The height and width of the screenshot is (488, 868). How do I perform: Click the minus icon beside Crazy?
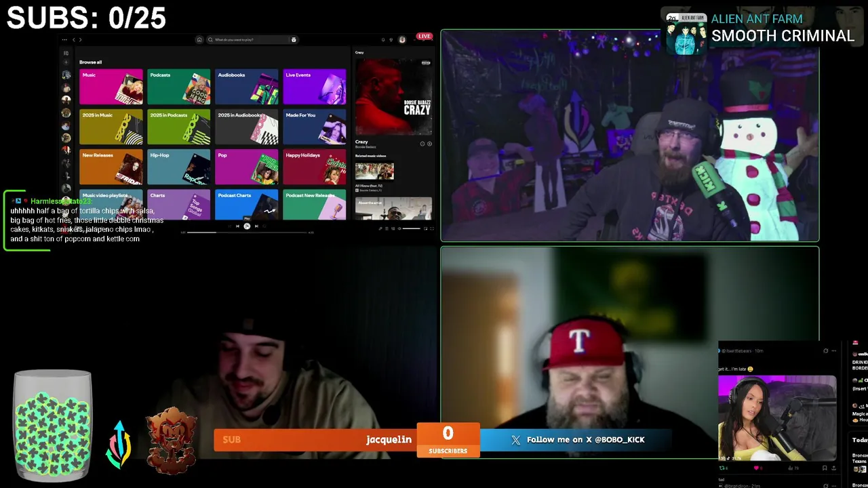(422, 144)
